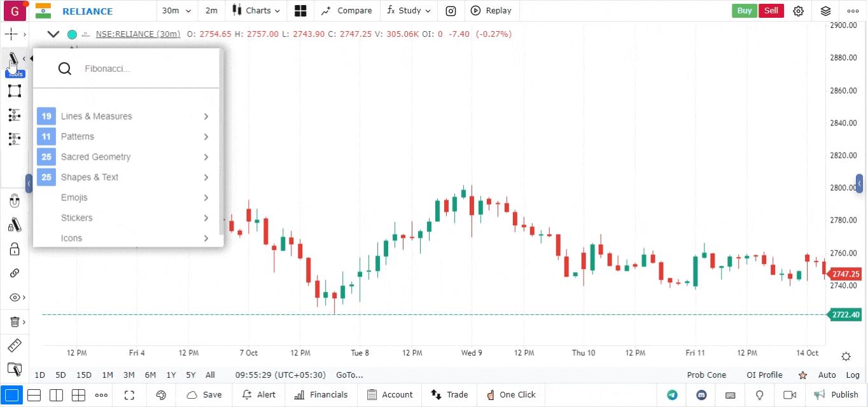Click the red Sell button

click(771, 11)
